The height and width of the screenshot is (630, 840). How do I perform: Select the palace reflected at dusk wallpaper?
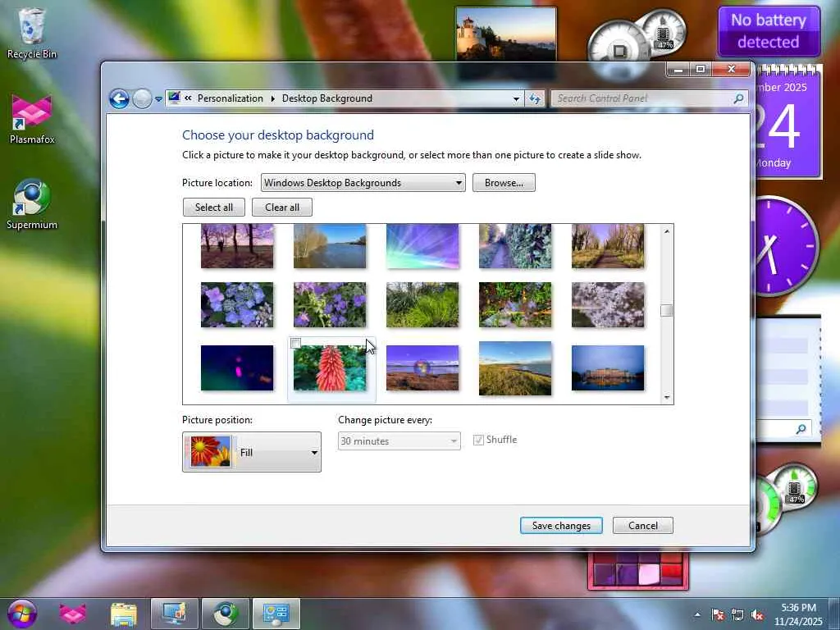(608, 368)
